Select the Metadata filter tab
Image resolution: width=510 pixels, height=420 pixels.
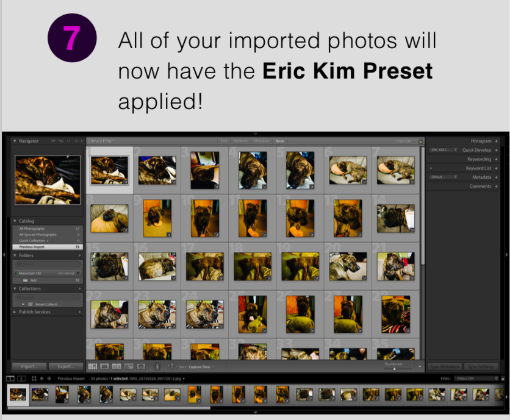point(261,141)
